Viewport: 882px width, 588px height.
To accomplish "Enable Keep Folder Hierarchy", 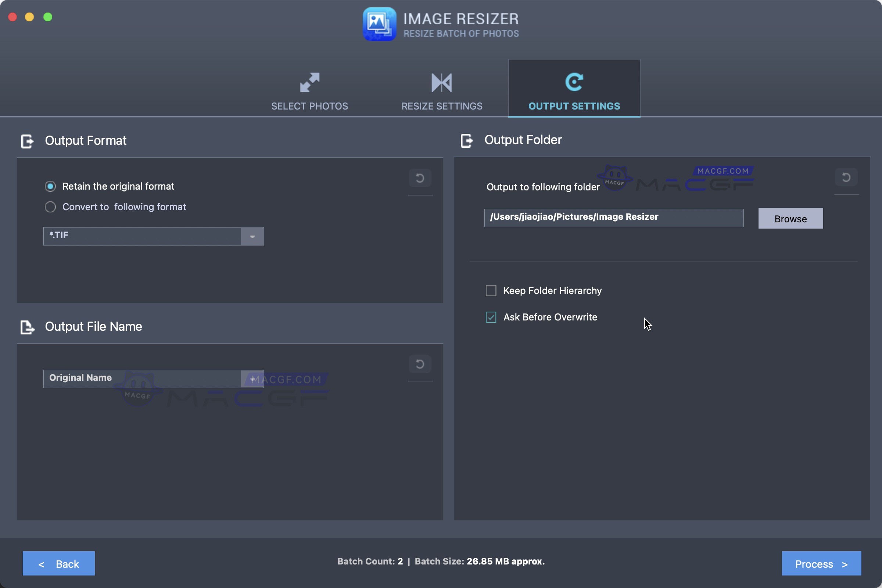I will pyautogui.click(x=491, y=290).
